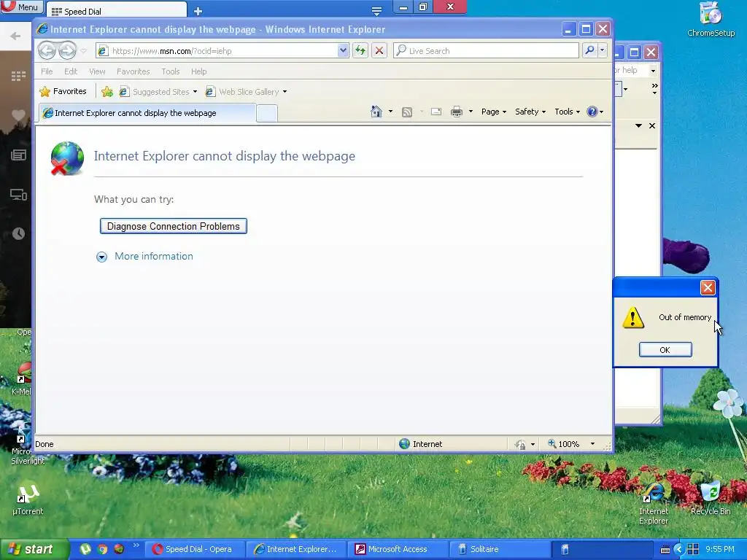Open the Tools menu in the menu bar
Screen dimensions: 747x560
click(x=171, y=71)
